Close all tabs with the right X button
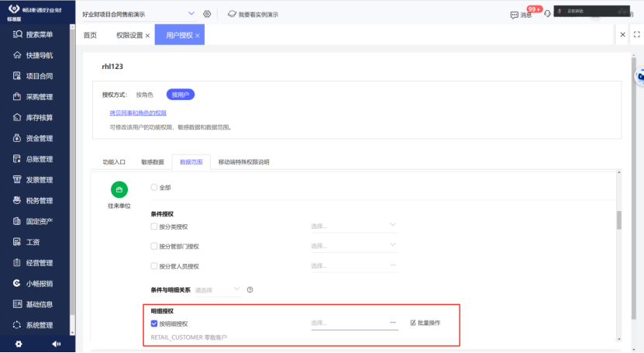This screenshot has width=644, height=353. point(622,34)
